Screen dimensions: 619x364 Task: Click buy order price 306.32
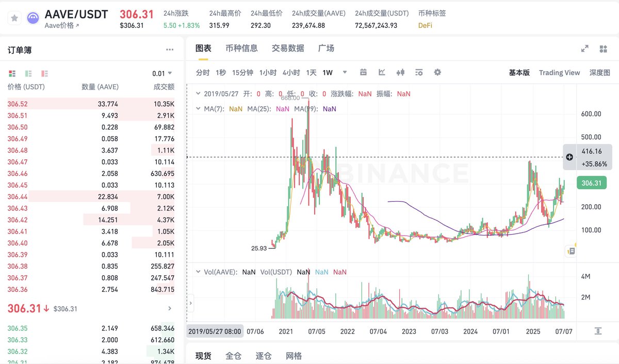pos(18,351)
